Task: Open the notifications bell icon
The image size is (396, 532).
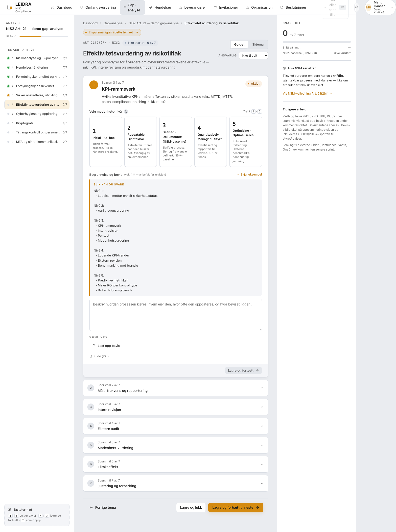Action: (x=357, y=7)
